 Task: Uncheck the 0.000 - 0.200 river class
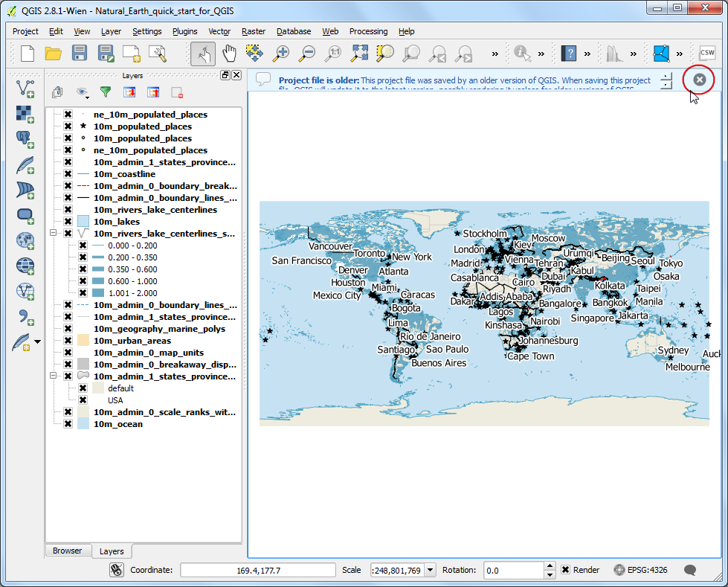point(83,246)
